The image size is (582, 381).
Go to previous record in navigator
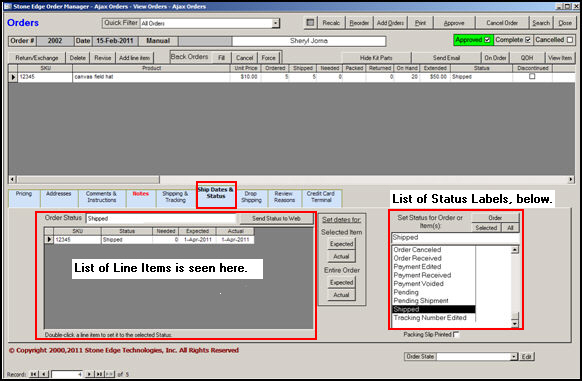(44, 374)
